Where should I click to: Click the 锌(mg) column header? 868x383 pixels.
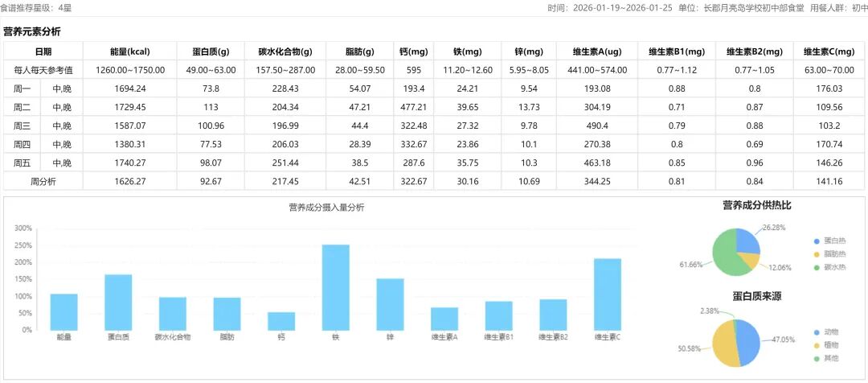[528, 51]
